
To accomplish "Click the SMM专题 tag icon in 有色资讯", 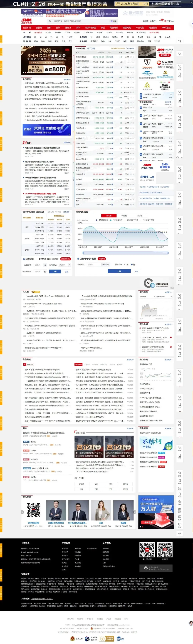I will coord(29,364).
